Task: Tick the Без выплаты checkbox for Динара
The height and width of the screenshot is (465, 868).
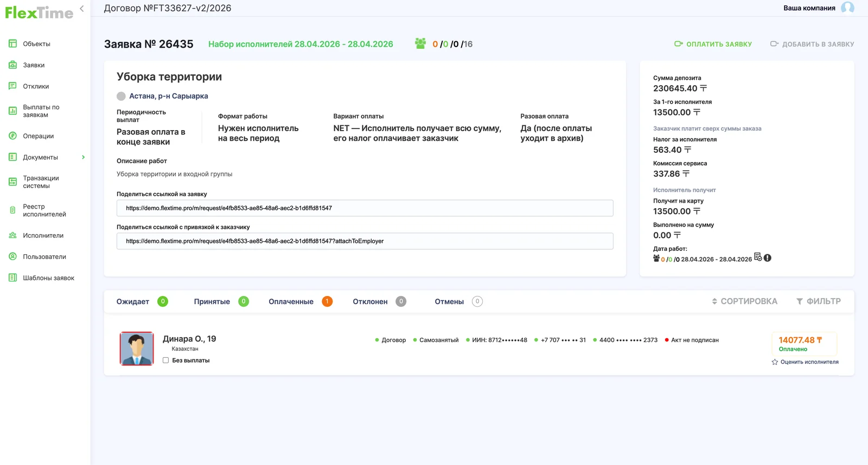Action: [166, 360]
